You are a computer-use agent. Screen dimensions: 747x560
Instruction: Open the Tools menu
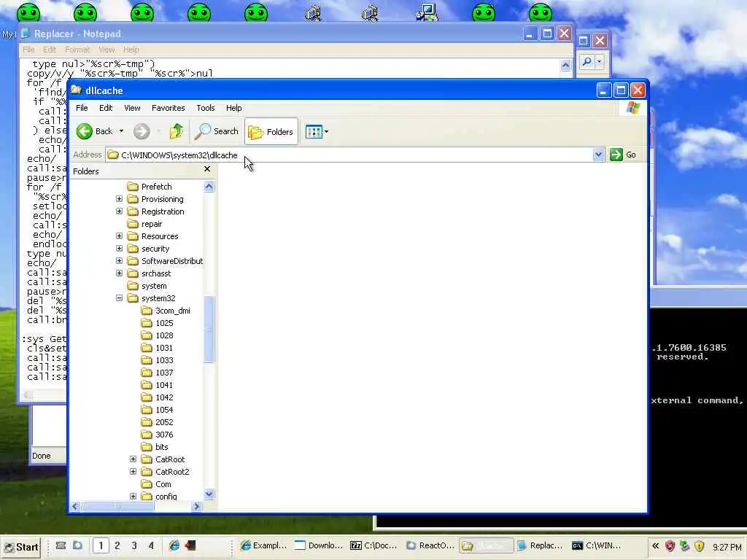click(x=206, y=108)
